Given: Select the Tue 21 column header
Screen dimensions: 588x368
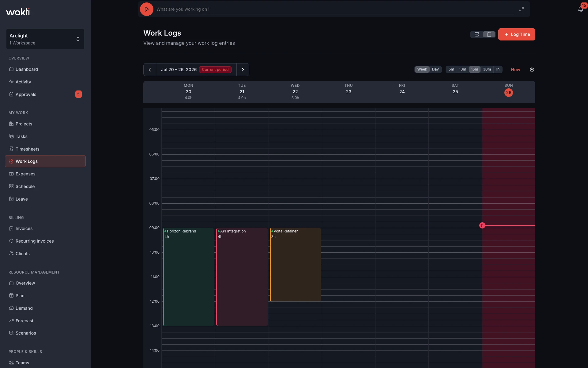Looking at the screenshot, I should (242, 92).
